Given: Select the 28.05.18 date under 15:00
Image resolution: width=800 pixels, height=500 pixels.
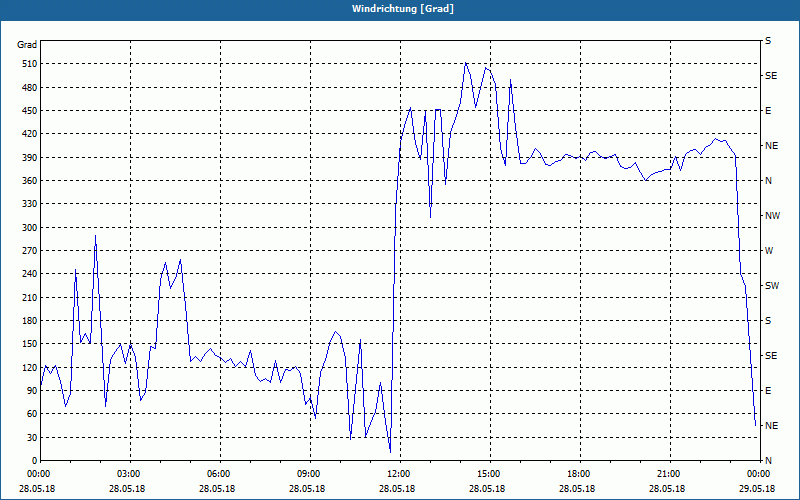Looking at the screenshot, I should coord(487,489).
